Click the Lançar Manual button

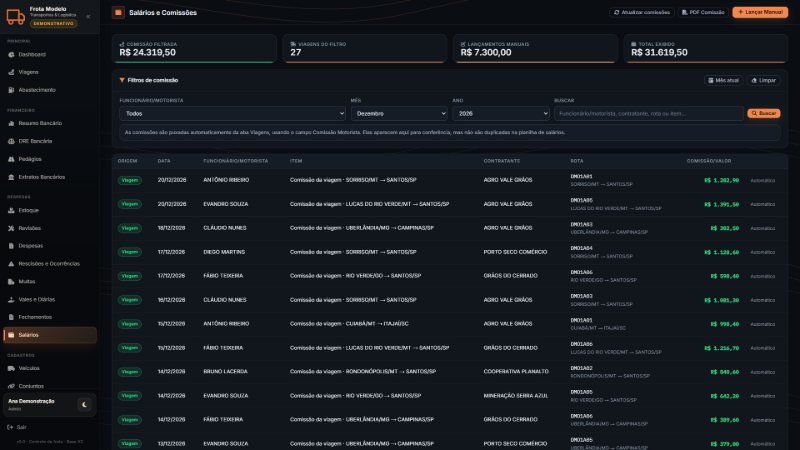pos(760,12)
